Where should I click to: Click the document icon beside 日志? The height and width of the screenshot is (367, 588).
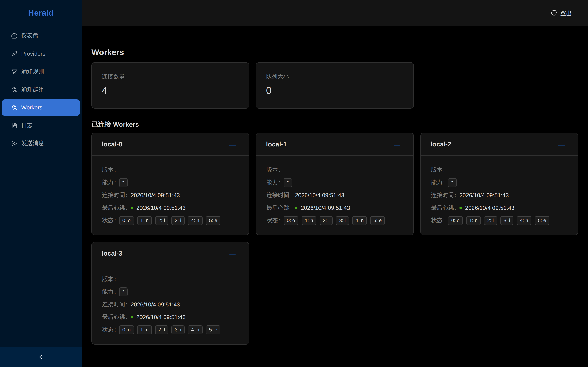point(14,125)
